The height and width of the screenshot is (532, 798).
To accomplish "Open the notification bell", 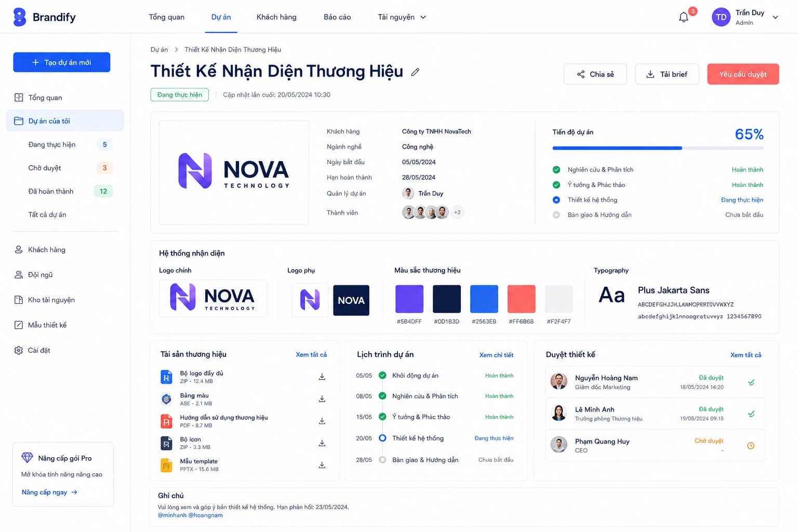I will point(684,17).
